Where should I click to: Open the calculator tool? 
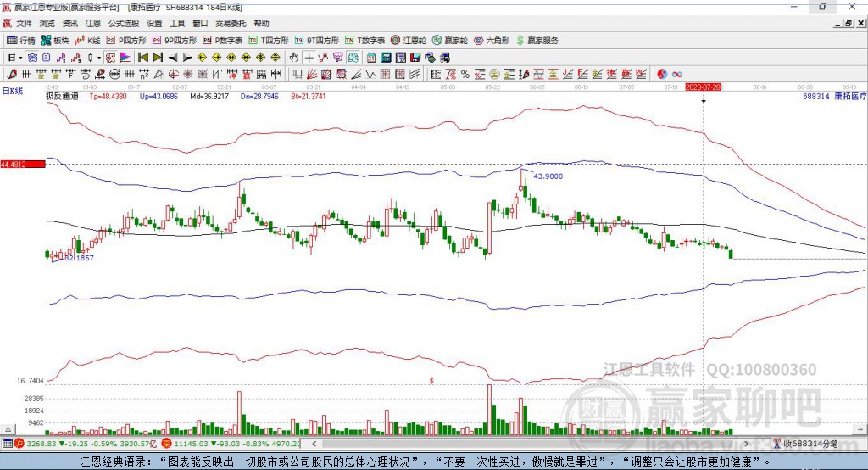(x=386, y=58)
